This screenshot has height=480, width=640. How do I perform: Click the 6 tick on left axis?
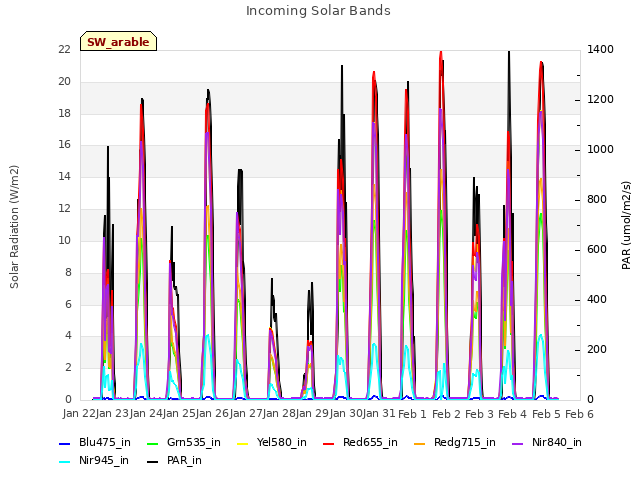pos(68,304)
